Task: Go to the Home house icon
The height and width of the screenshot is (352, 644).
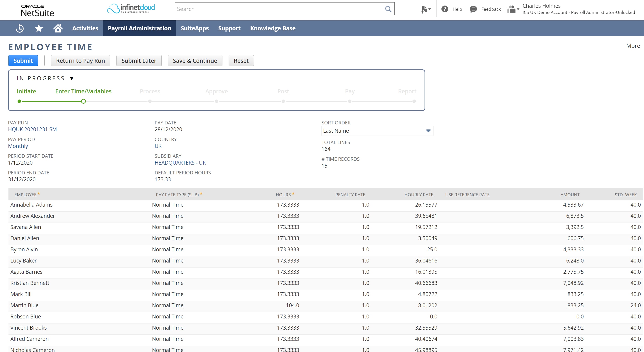Action: [x=58, y=28]
